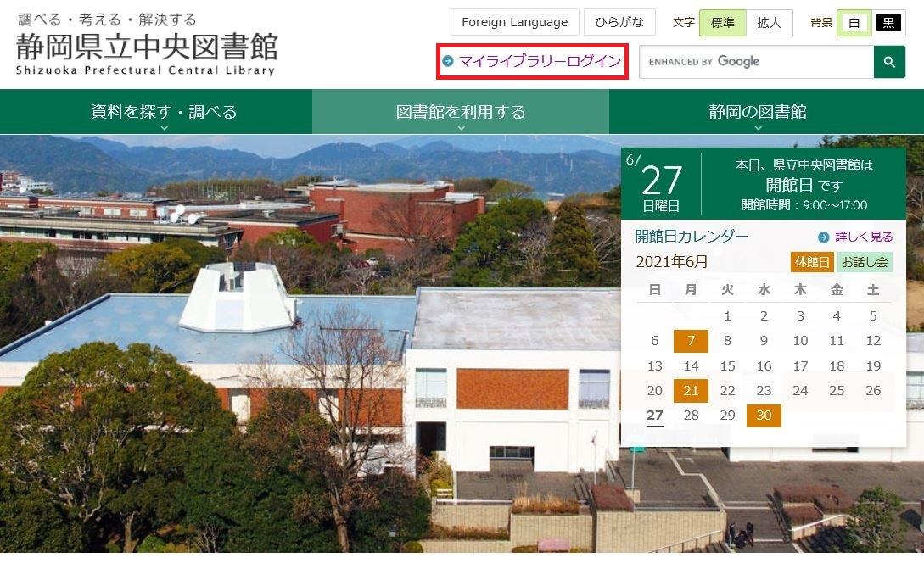This screenshot has height=569, width=924.
Task: Select day 3 in the calendar
Action: click(x=800, y=315)
